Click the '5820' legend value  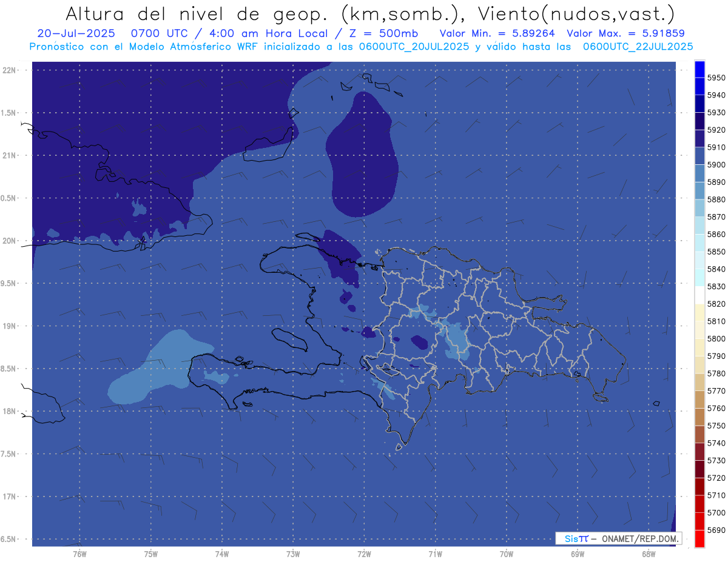(716, 304)
